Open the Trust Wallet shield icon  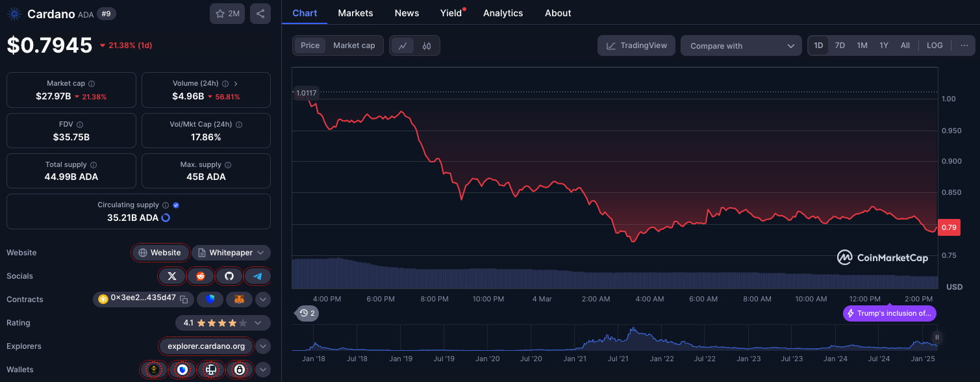tap(182, 370)
